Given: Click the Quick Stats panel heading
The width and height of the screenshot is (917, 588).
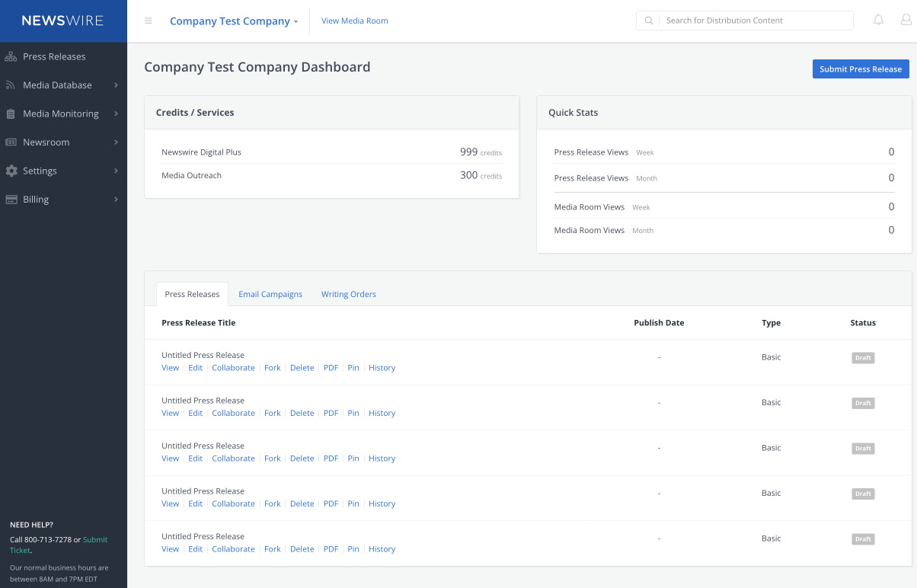Looking at the screenshot, I should tap(574, 113).
